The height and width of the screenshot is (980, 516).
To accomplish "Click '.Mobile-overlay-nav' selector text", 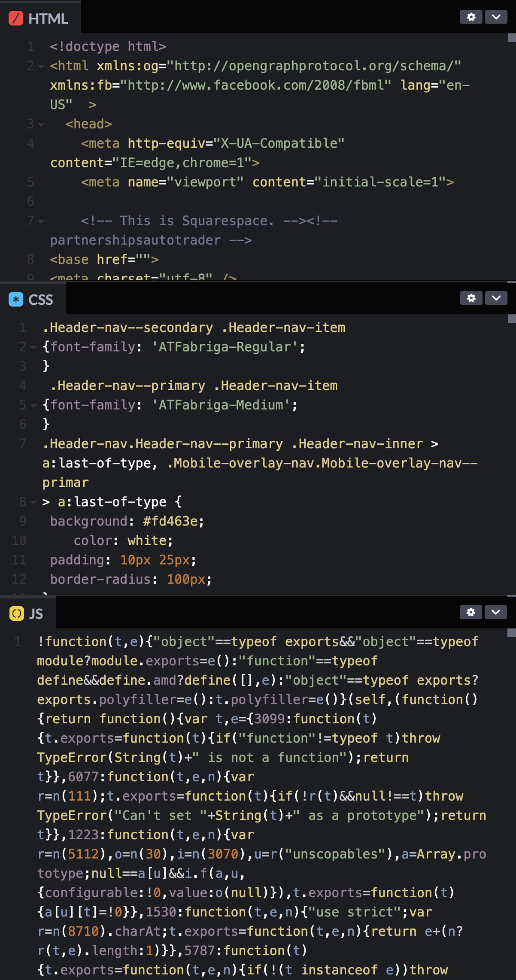I will click(x=240, y=463).
